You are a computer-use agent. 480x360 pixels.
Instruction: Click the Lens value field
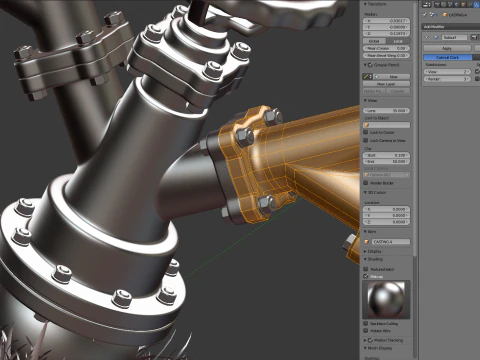point(386,110)
